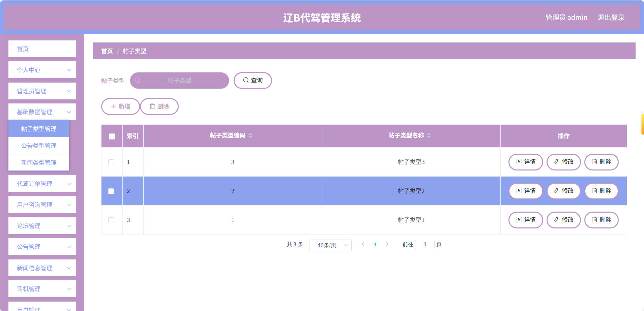Screen dimensions: 644x311
Task: Expand the 新闻信息管理 sidebar menu
Action: coord(42,268)
